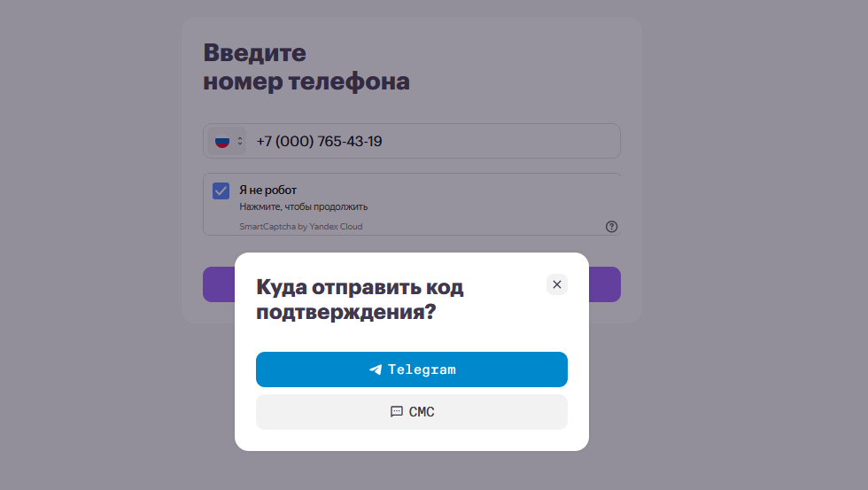Click the "Куда отправить код подтверждения?" title
This screenshot has width=868, height=490.
[x=360, y=299]
